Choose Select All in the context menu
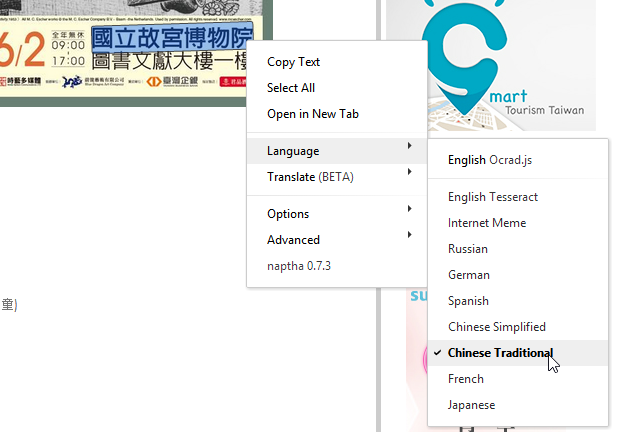Screen dimensions: 639x432 point(337,88)
